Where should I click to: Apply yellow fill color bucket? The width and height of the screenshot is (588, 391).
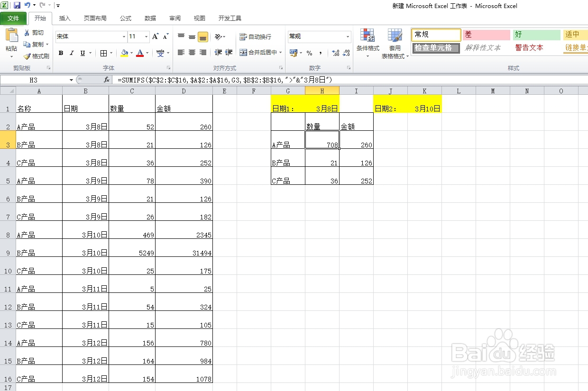124,53
